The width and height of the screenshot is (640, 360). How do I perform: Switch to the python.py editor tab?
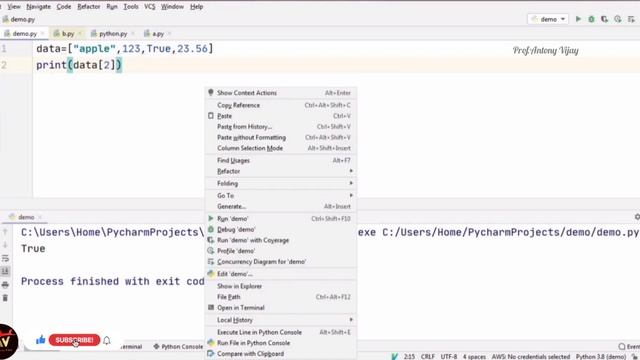point(113,33)
